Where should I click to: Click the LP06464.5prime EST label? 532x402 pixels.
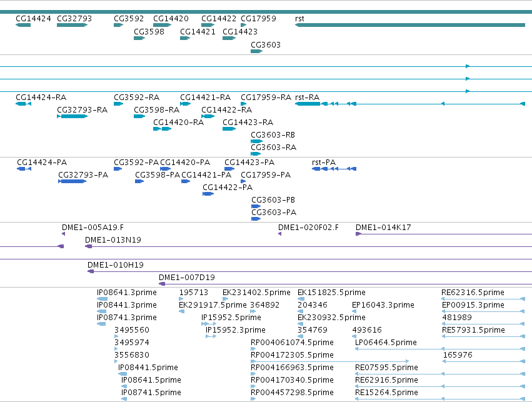pyautogui.click(x=386, y=343)
